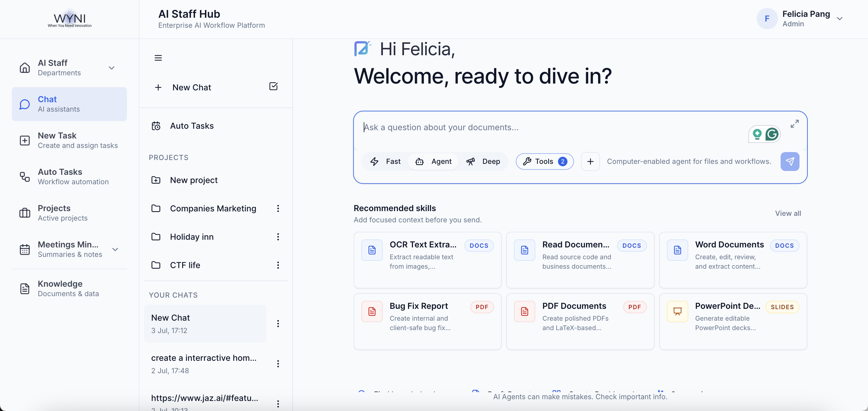Screen dimensions: 868x411
Task: Open Auto Tasks in the chat panel
Action: click(216, 126)
